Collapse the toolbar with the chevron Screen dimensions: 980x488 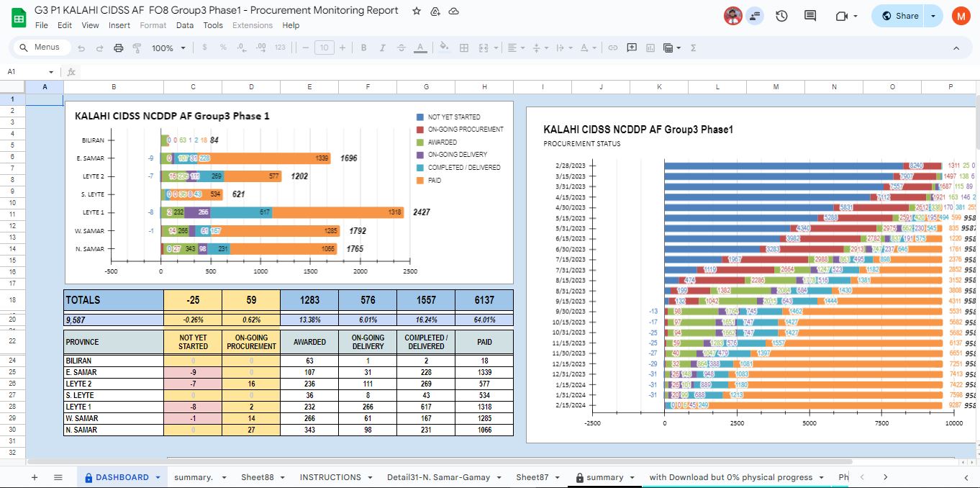[x=956, y=48]
